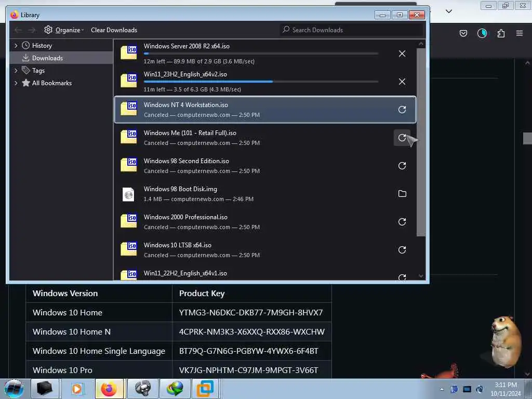
Task: Click the Library window title bar icon
Action: pos(14,15)
